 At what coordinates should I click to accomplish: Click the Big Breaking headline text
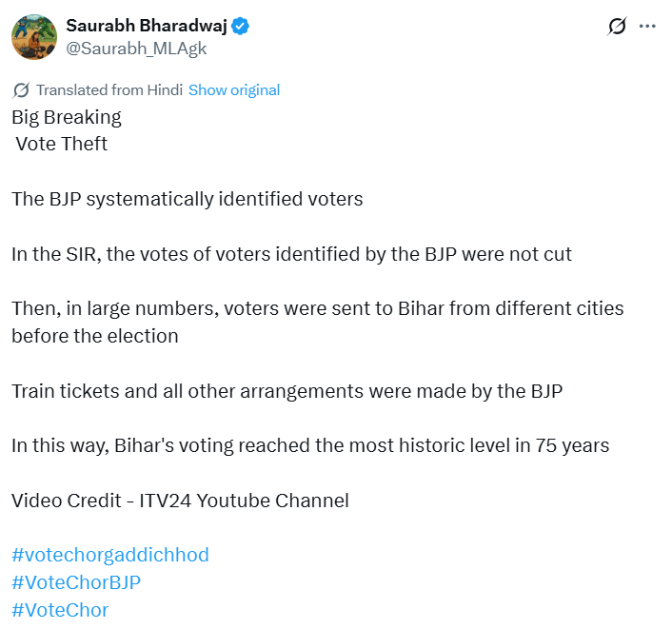point(67,117)
